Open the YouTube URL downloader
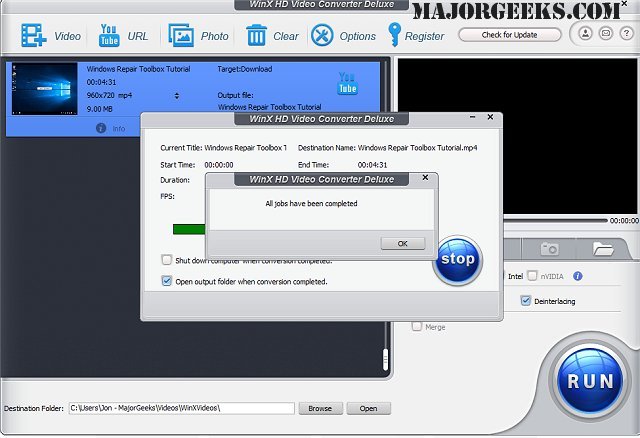This screenshot has height=438, width=640. point(109,35)
